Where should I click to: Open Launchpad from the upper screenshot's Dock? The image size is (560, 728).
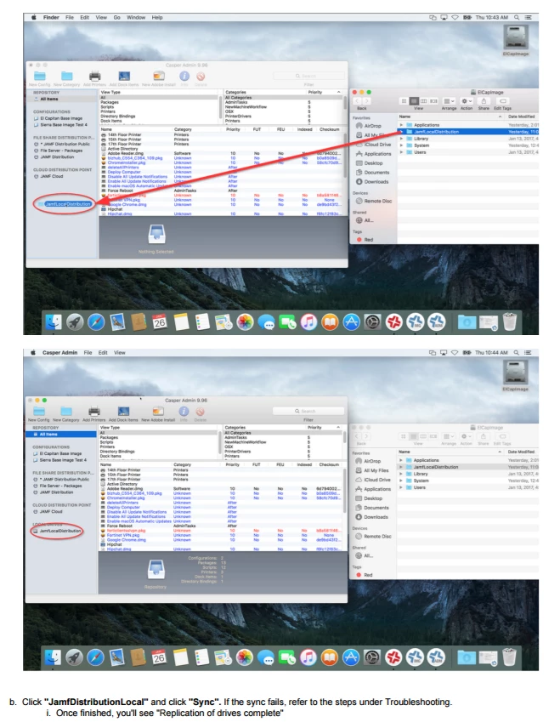75,322
